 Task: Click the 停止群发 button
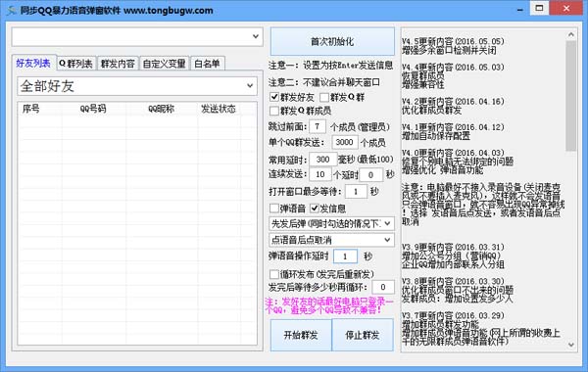point(363,335)
